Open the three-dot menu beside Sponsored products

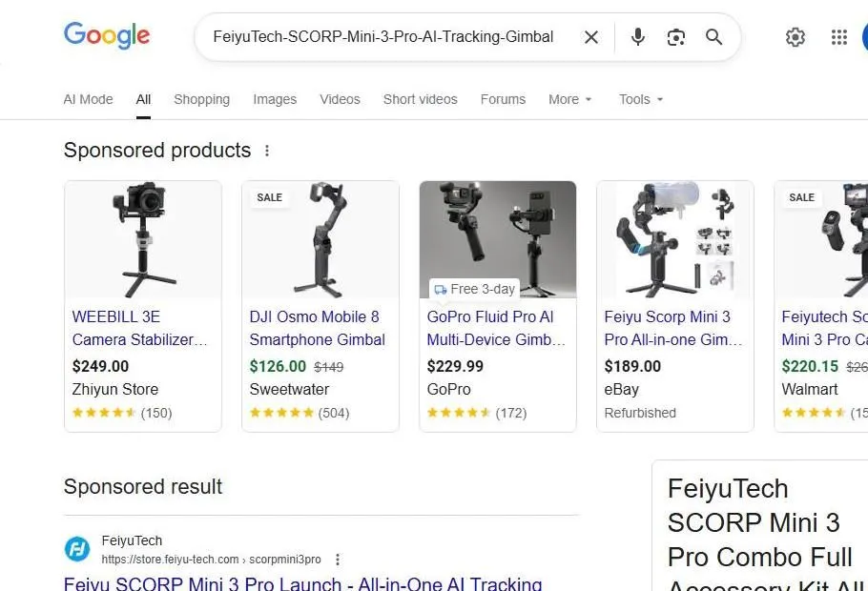click(267, 150)
